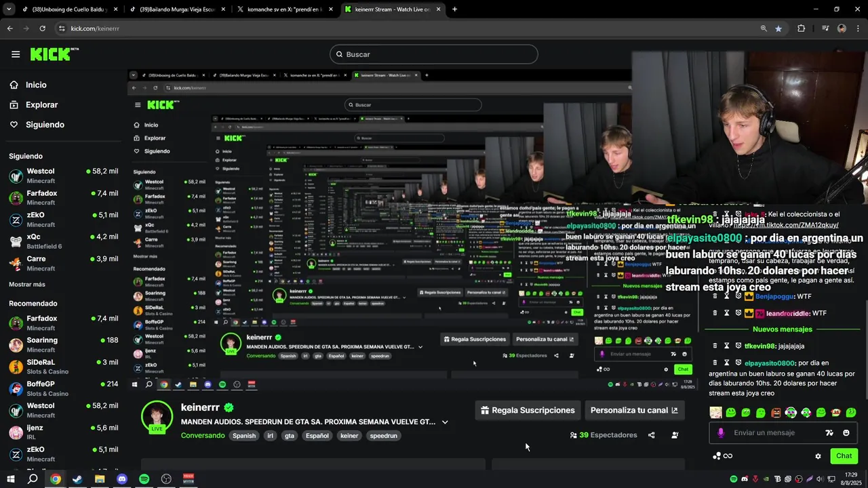The image size is (868, 488).
Task: Open Soarinng channel under Recomendado
Action: coord(63,344)
